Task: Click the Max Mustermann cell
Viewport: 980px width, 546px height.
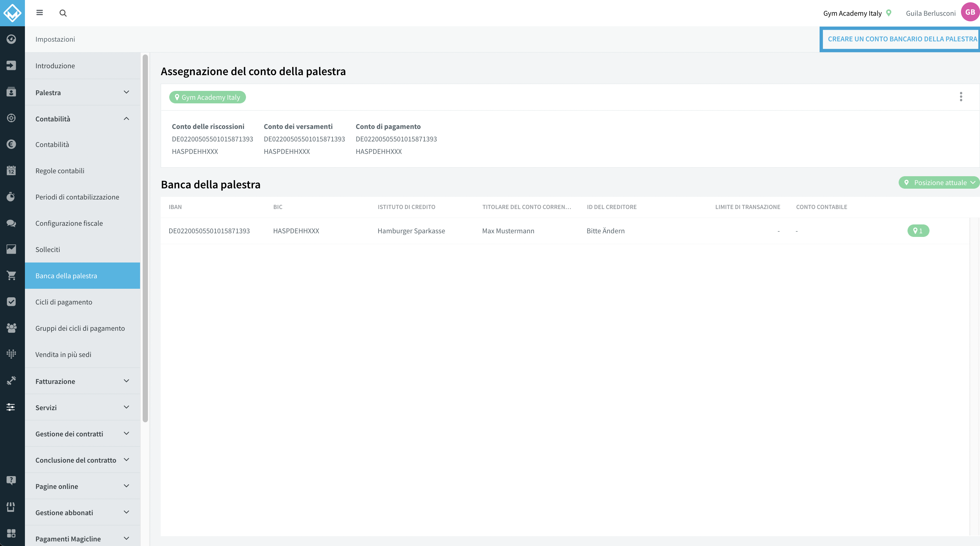Action: coord(508,231)
